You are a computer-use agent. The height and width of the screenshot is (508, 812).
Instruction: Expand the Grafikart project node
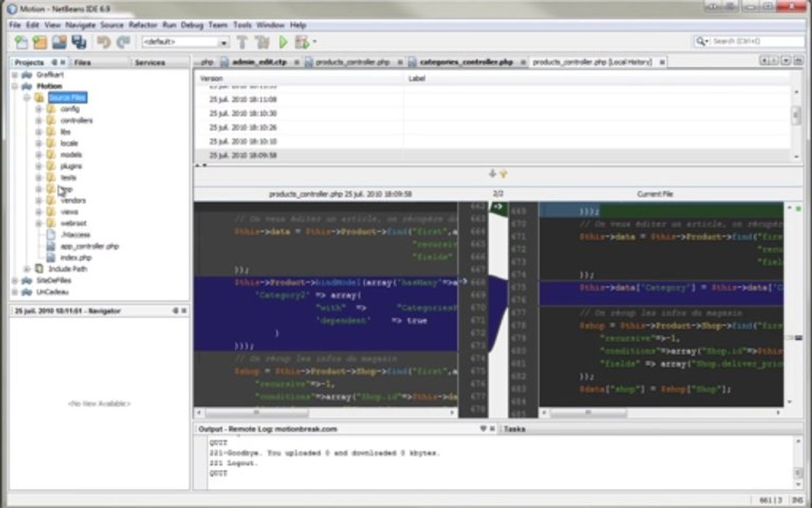pyautogui.click(x=15, y=75)
